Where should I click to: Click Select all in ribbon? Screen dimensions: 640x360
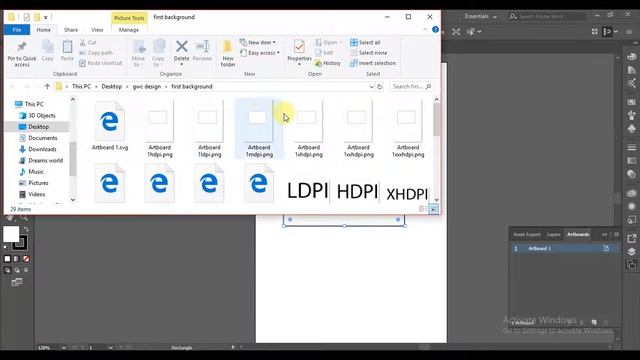click(x=365, y=42)
